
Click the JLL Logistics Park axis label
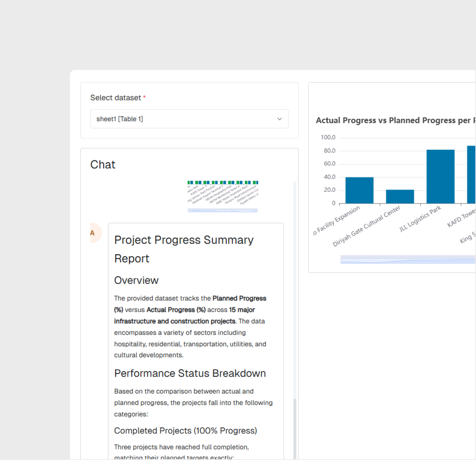point(420,219)
